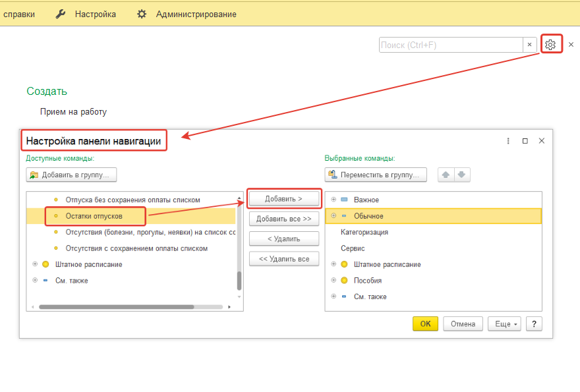This screenshot has width=580, height=392.
Task: Open the Еще dropdown button
Action: point(504,323)
